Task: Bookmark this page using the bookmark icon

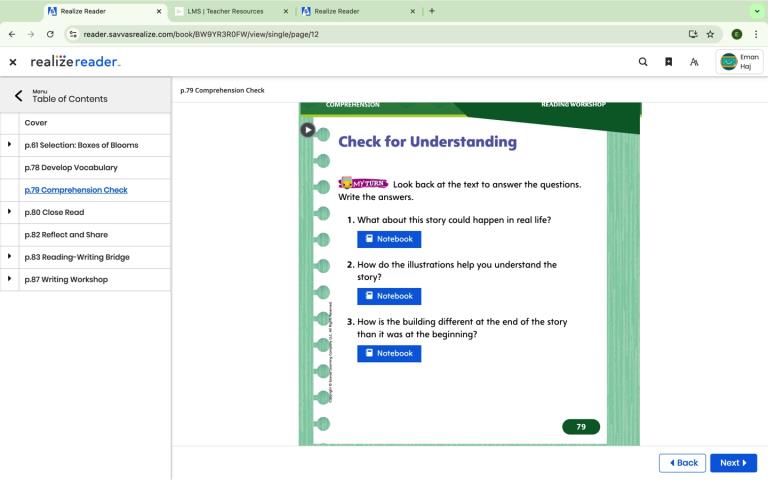Action: 668,62
